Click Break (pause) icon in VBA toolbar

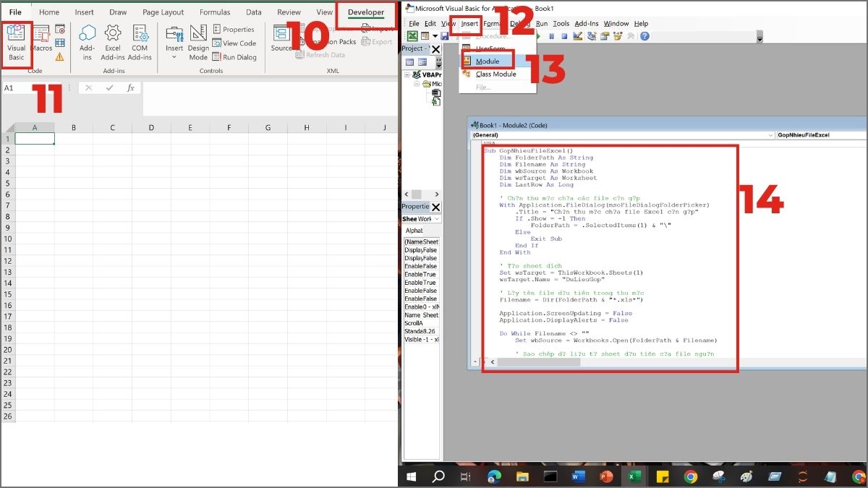pos(551,36)
